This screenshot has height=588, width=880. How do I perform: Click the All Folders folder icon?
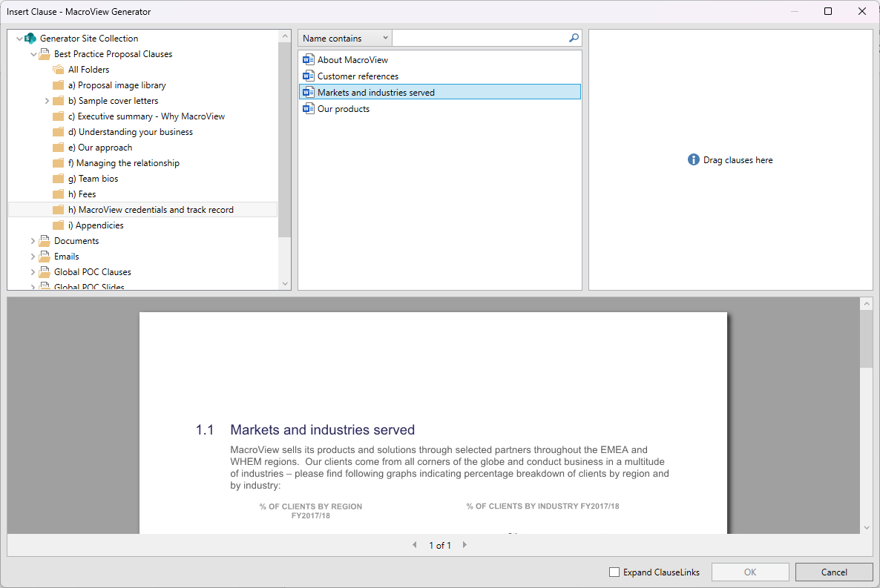[x=59, y=70]
